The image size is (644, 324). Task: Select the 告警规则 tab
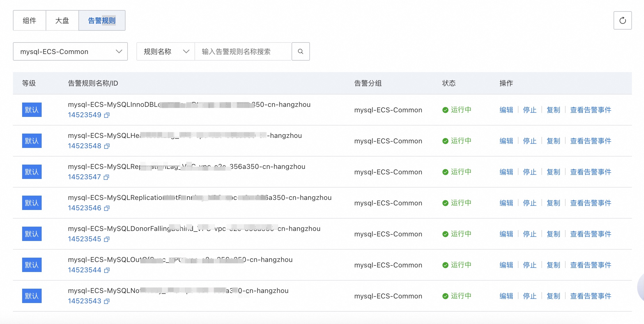[x=102, y=20]
